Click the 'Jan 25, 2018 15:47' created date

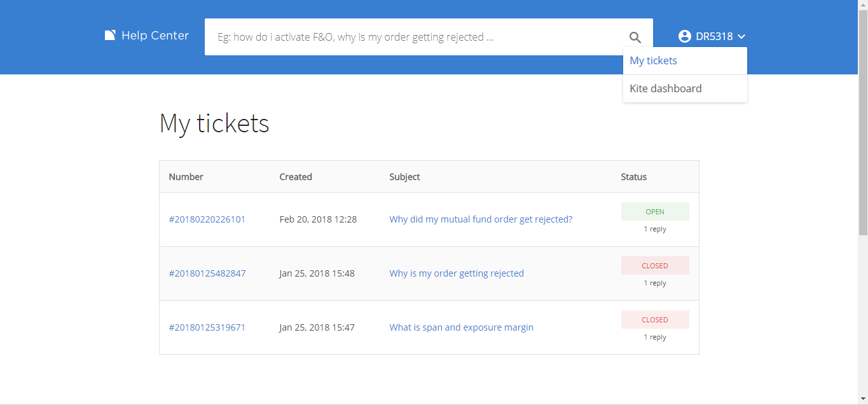(317, 327)
